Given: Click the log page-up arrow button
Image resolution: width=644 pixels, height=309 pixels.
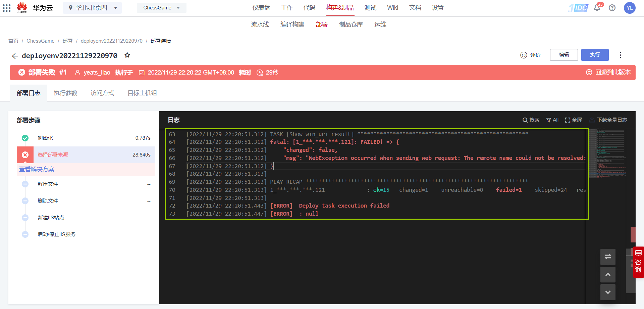Looking at the screenshot, I should (608, 275).
